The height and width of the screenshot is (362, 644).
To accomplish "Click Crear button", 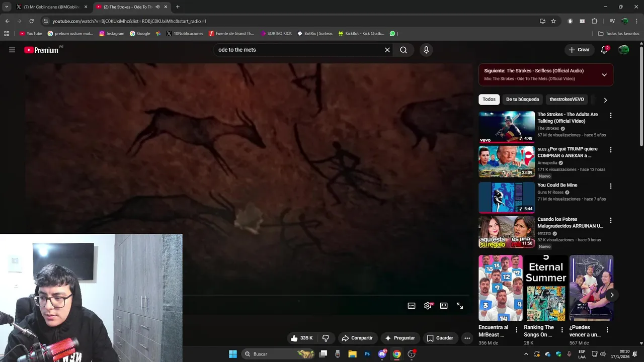I will [579, 50].
